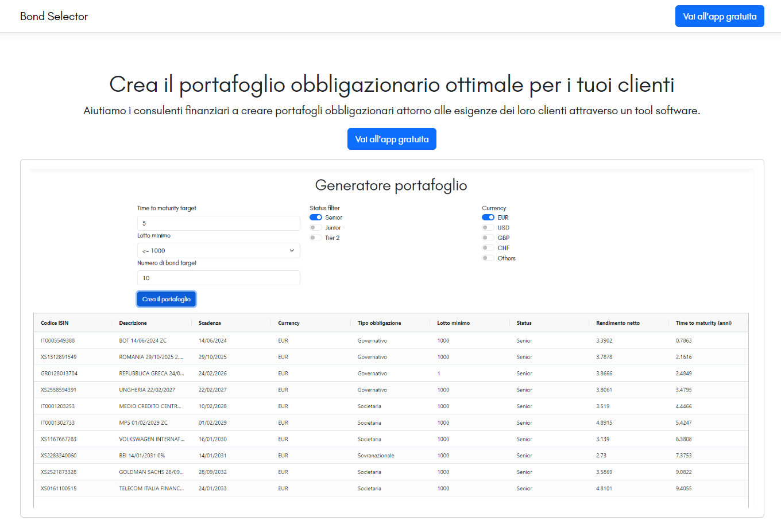This screenshot has width=781, height=532.
Task: Enable the Tier 2 status filter
Action: 316,238
